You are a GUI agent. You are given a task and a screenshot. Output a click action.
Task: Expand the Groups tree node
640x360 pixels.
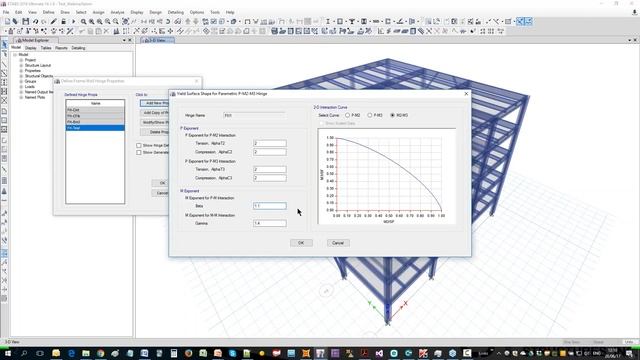(x=21, y=81)
